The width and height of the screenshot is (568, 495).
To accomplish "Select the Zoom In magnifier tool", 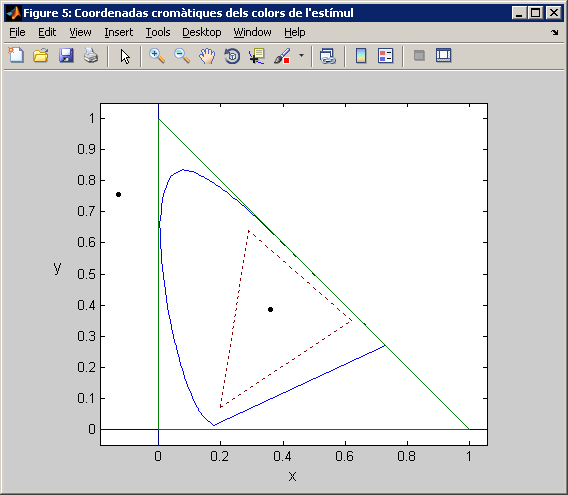I will point(157,56).
